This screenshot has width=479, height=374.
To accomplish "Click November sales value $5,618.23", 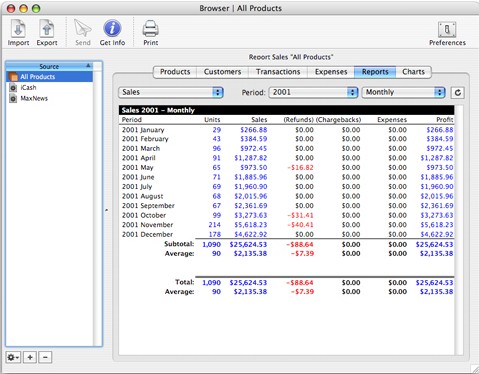I will 251,225.
